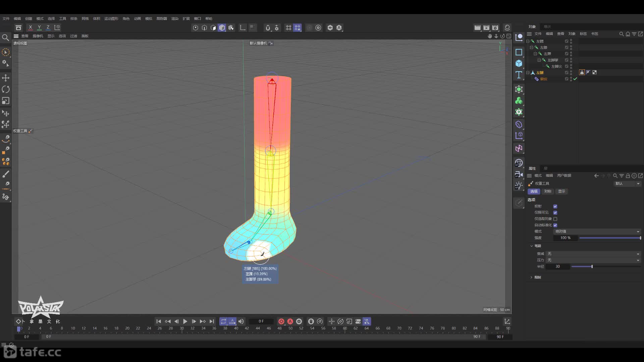Click the coordinate system icon beside Z
This screenshot has height=362, width=644.
click(x=57, y=27)
